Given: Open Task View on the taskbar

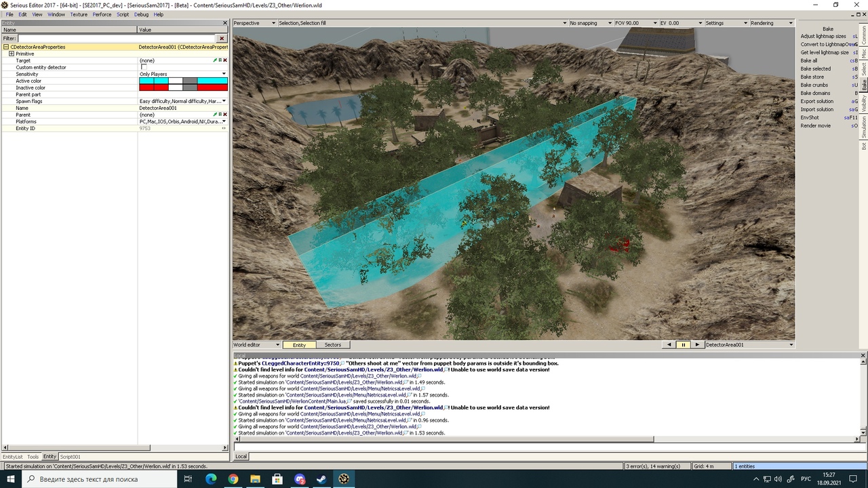Looking at the screenshot, I should coord(188,479).
